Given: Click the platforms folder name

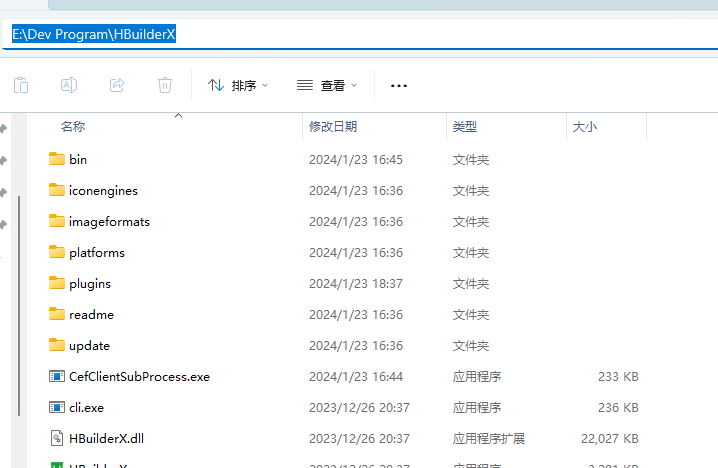Looking at the screenshot, I should (97, 253).
